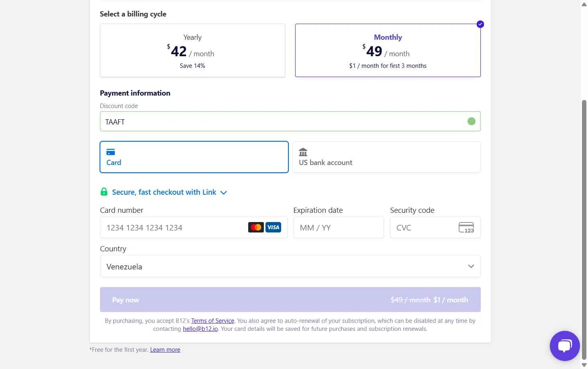This screenshot has width=588, height=369.
Task: Select the Yearly billing cycle option
Action: point(192,50)
